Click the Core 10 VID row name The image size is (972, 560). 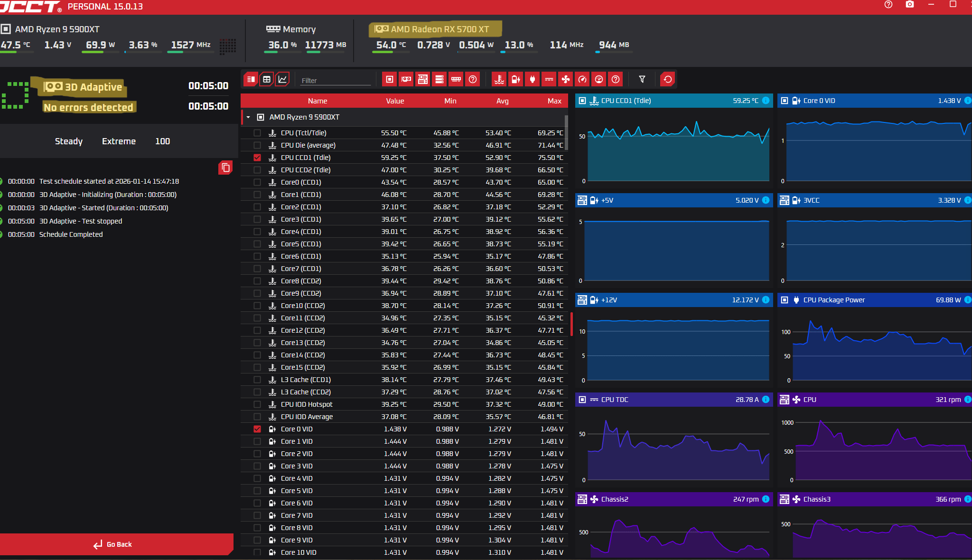(x=299, y=552)
